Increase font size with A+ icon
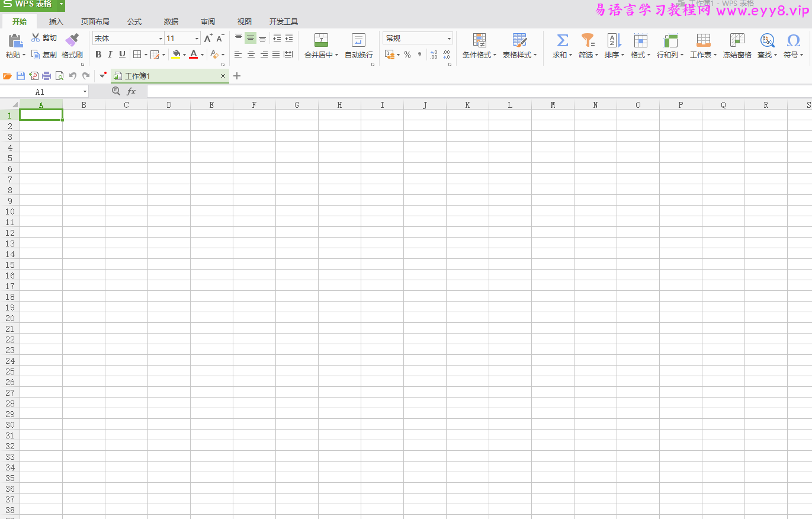This screenshot has width=812, height=519. point(208,38)
